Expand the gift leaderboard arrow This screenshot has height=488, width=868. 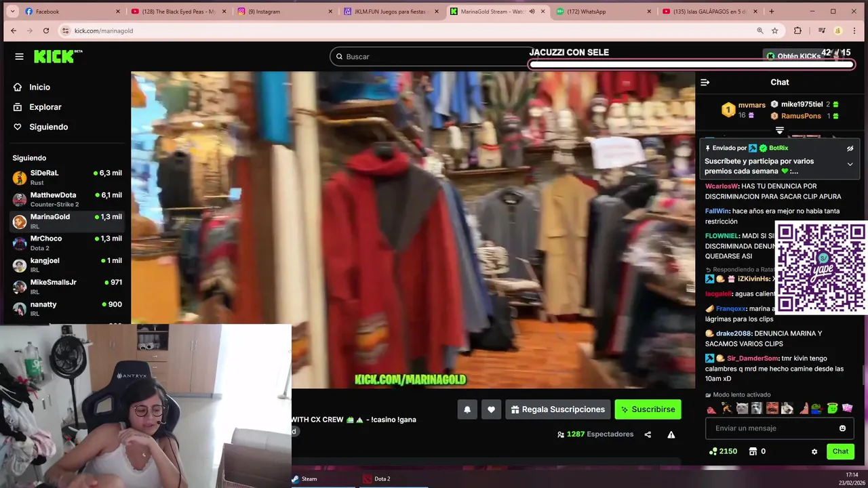[x=780, y=129]
